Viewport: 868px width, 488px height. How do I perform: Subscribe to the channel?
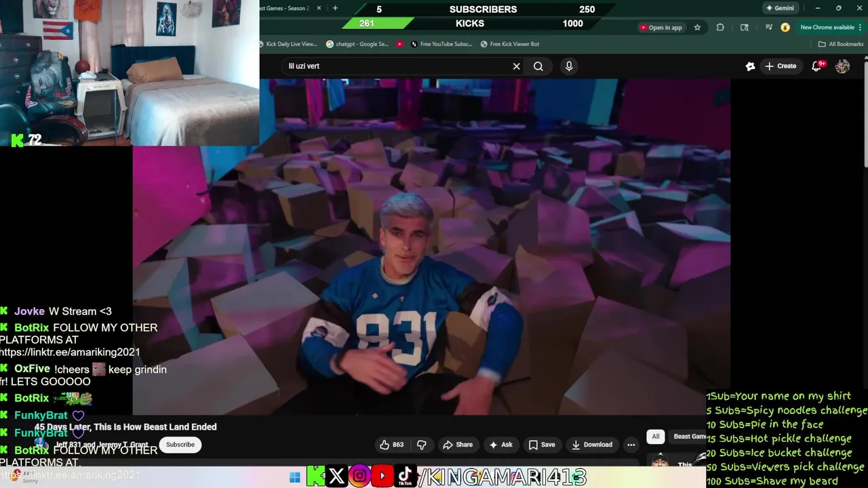pyautogui.click(x=180, y=445)
